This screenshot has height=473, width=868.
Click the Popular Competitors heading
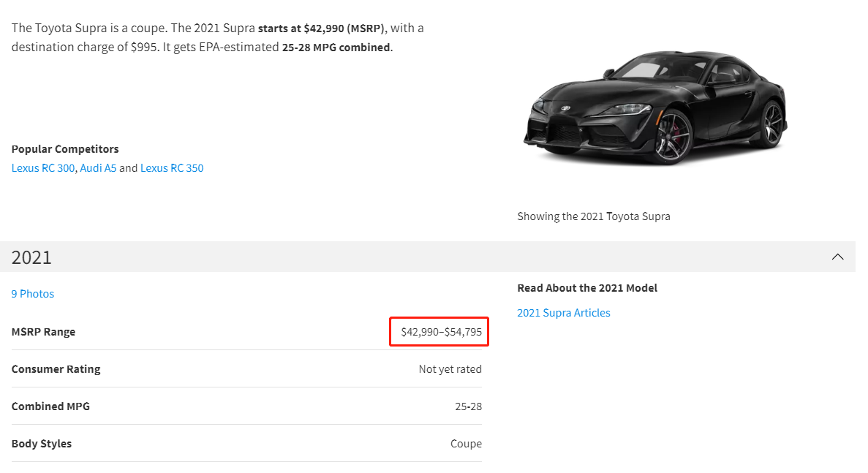pos(65,149)
